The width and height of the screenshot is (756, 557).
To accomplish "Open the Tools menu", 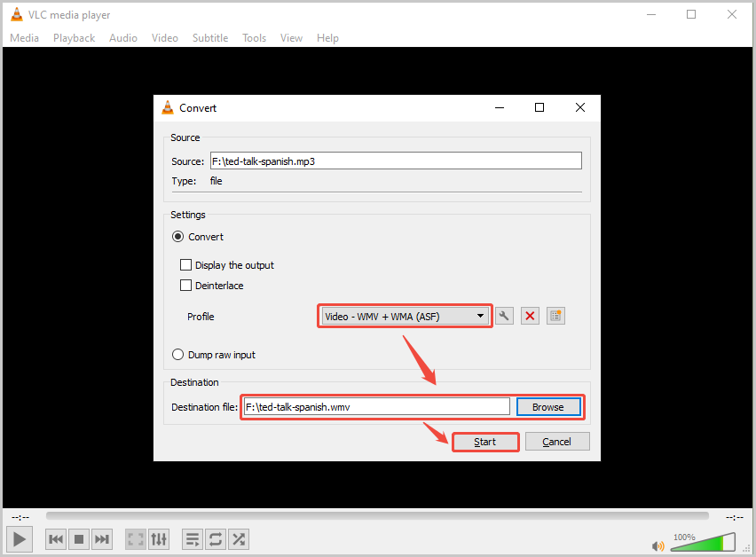I will pyautogui.click(x=254, y=37).
